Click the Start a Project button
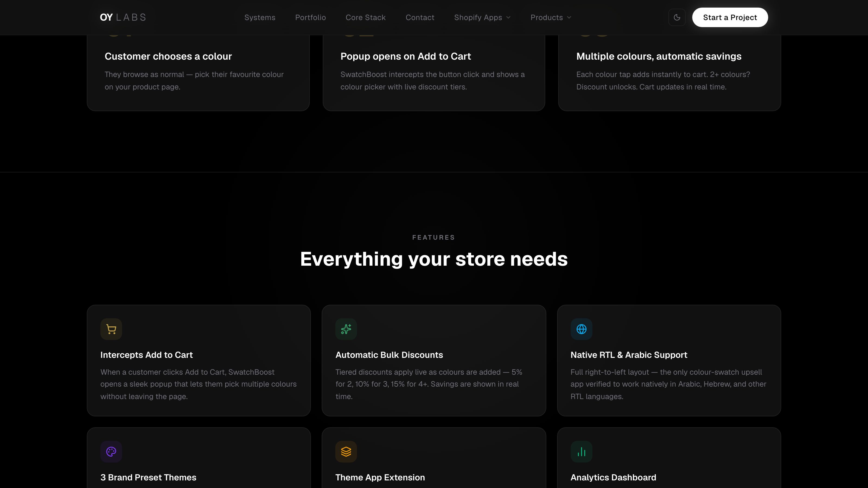 tap(730, 18)
